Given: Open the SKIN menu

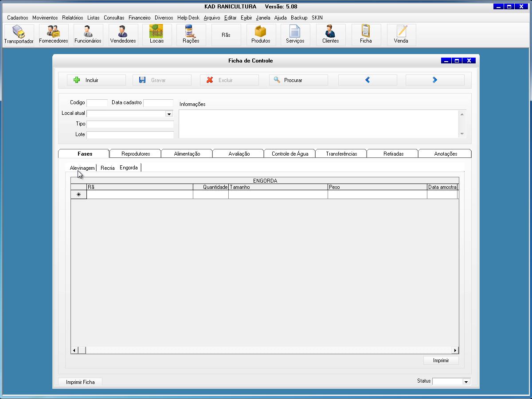Looking at the screenshot, I should [317, 18].
